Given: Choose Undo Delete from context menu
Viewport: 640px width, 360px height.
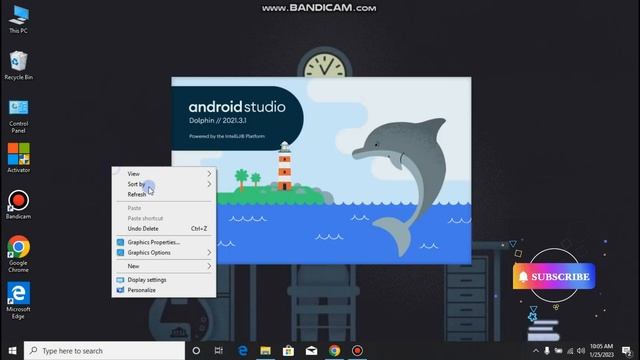Looking at the screenshot, I should click(x=164, y=229).
